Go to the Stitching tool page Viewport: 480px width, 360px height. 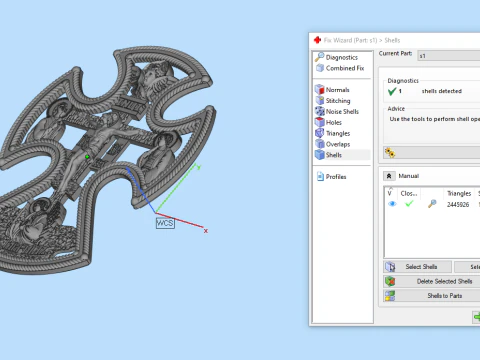[x=333, y=101]
